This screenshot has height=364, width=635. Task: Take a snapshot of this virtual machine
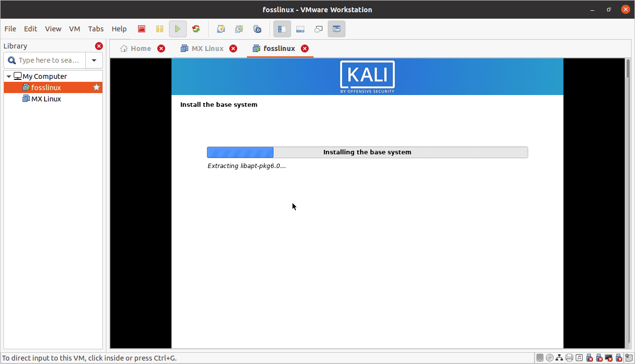pyautogui.click(x=221, y=29)
